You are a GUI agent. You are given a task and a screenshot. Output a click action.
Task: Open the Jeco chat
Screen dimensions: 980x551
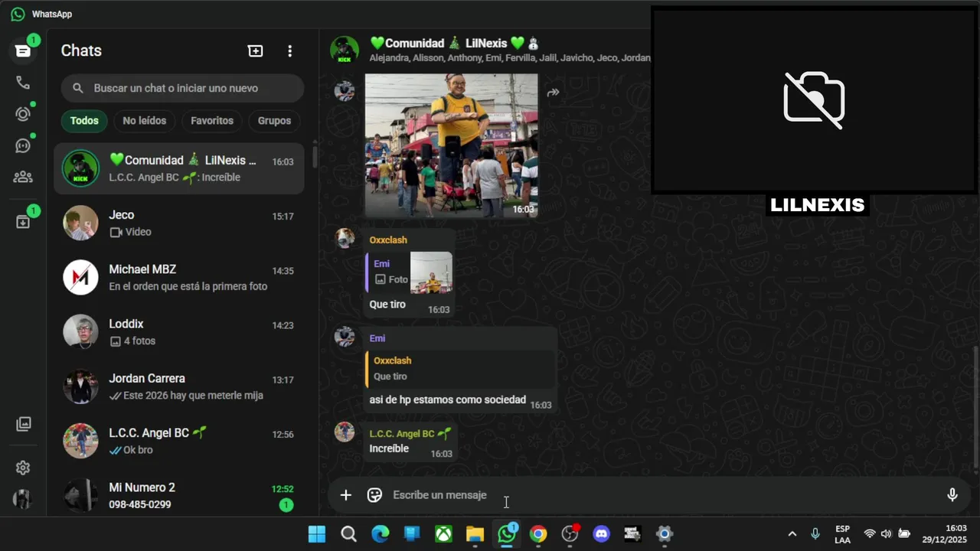point(179,223)
